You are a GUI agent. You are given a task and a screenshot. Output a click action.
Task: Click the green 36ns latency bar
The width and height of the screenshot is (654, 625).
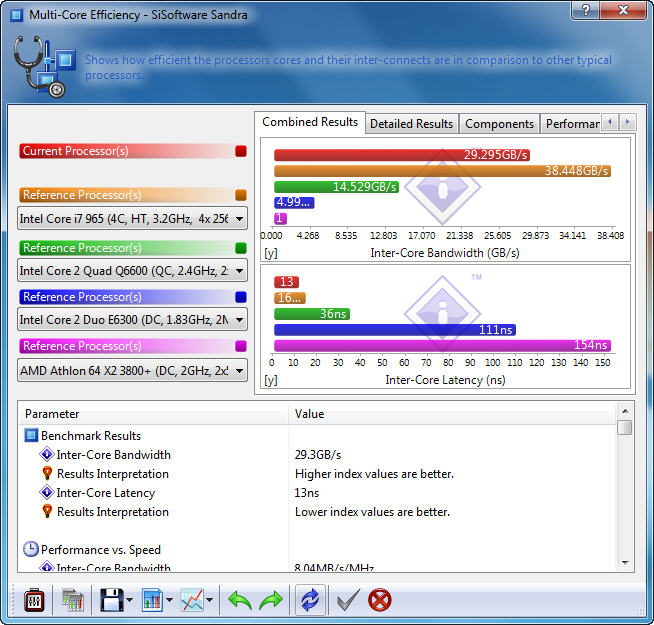coord(312,314)
